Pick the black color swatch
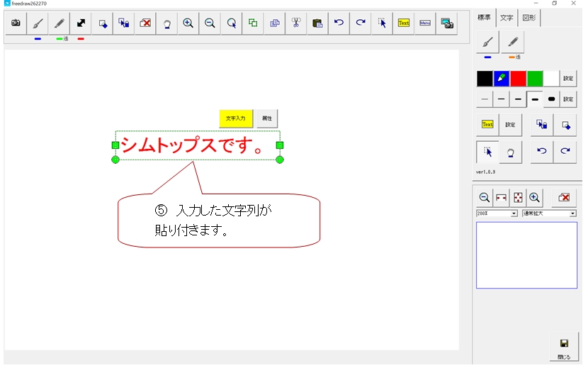The image size is (588, 368). 485,79
